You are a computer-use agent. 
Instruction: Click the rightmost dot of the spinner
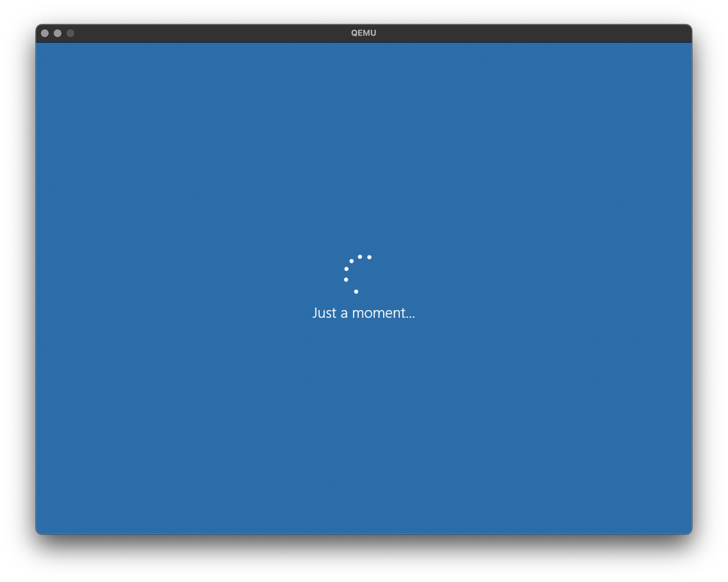coord(369,258)
